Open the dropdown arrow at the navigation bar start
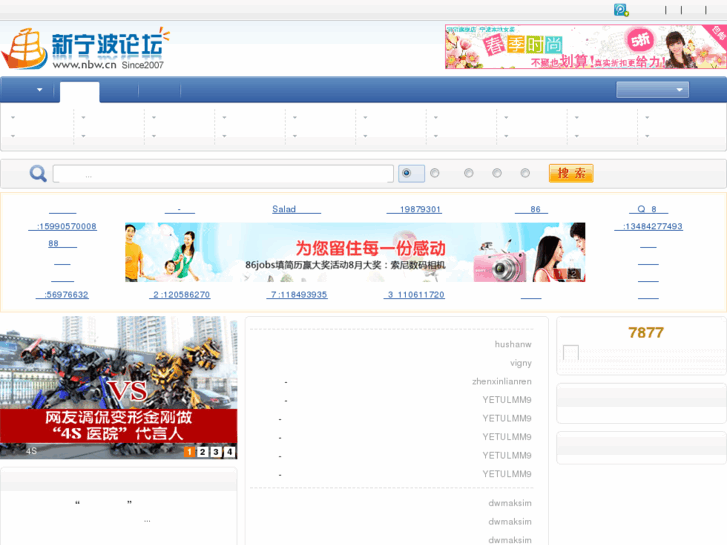This screenshot has height=545, width=727. 39,90
